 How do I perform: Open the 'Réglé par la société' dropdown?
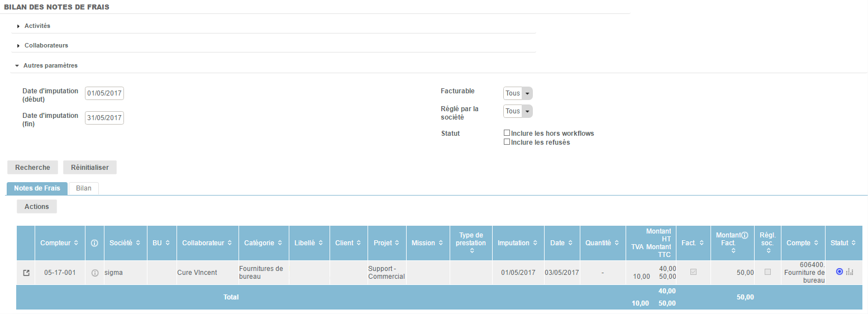[x=518, y=111]
